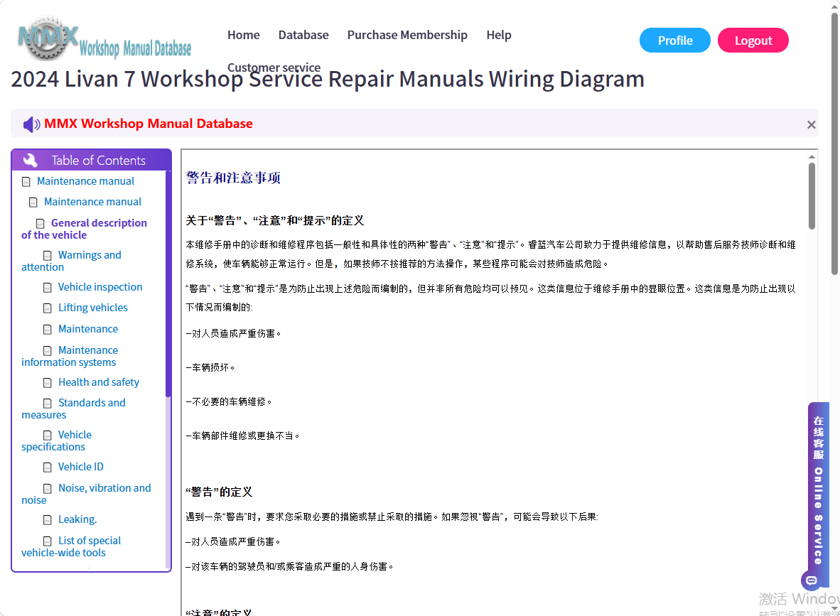Open Lifting vehicles section
The height and width of the screenshot is (616, 840).
tap(92, 308)
